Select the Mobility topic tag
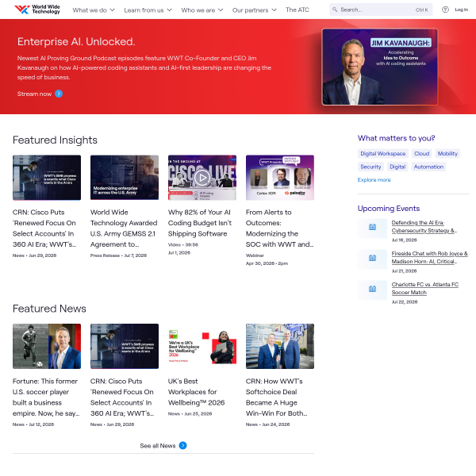The image size is (476, 476). [x=447, y=154]
